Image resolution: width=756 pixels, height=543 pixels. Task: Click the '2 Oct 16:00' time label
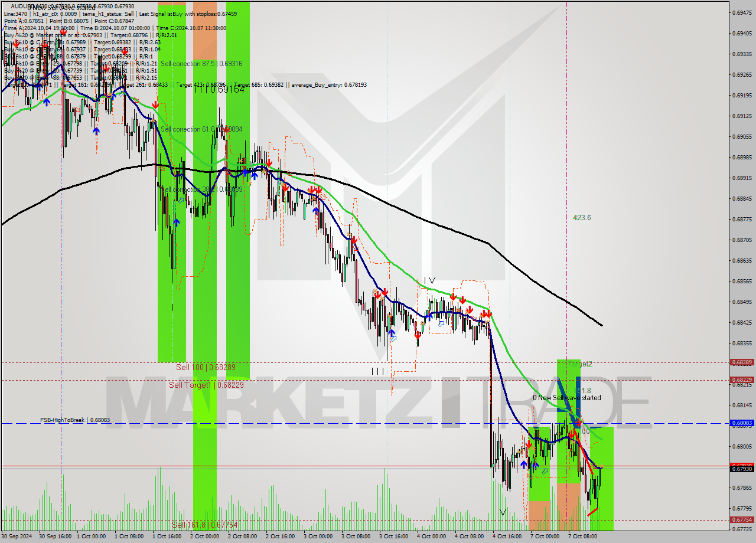[x=280, y=537]
